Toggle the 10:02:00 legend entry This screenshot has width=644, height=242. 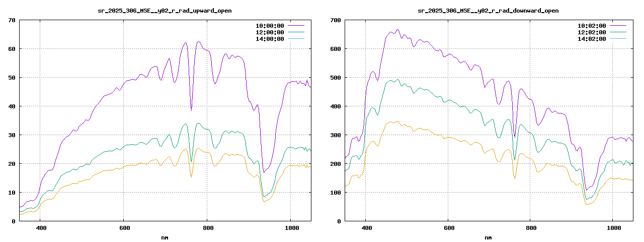click(592, 26)
